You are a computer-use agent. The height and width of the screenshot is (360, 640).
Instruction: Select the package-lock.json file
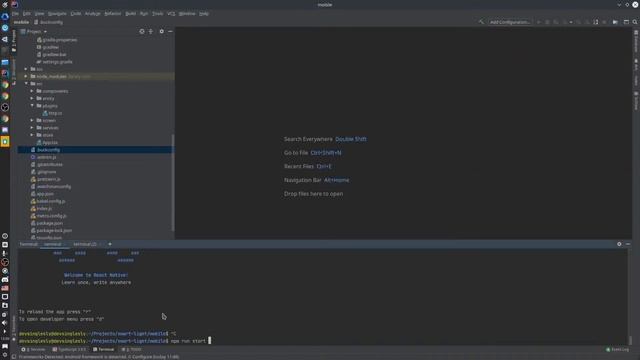coord(51,231)
